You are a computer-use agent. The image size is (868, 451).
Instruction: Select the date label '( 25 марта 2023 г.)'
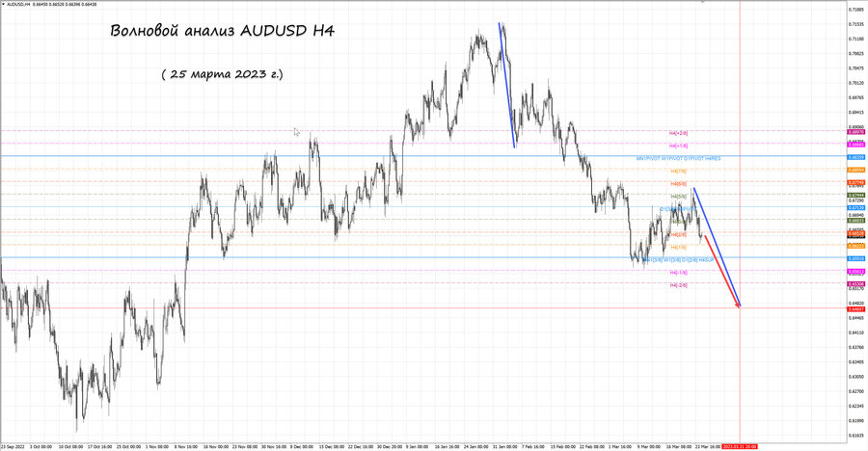[x=223, y=73]
